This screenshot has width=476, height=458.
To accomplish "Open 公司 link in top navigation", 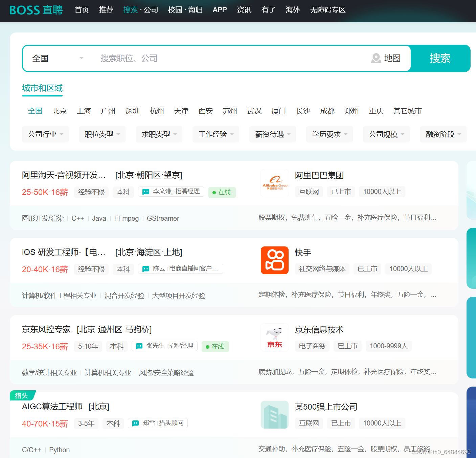I will [x=151, y=10].
